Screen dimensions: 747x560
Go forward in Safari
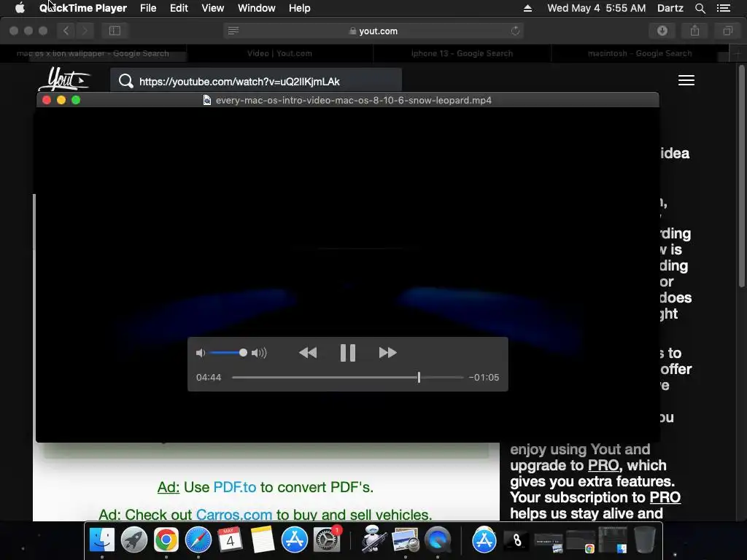(85, 31)
